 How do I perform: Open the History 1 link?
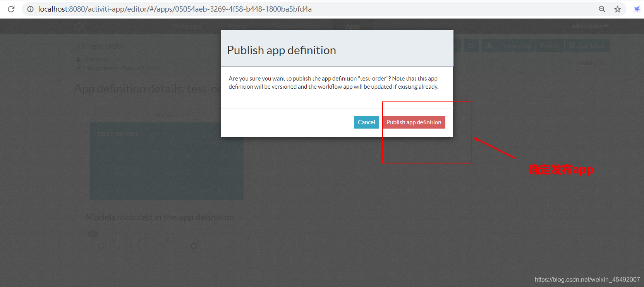tap(590, 63)
